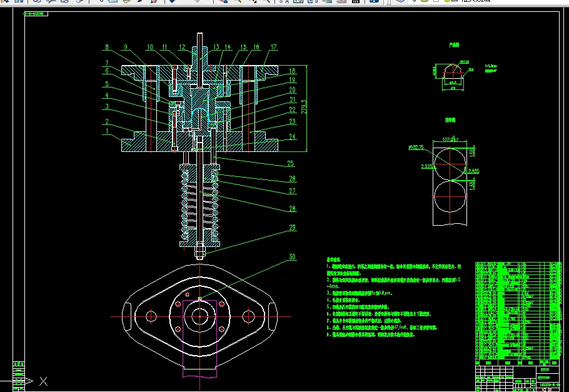Click callout number 12
This screenshot has width=569, height=392.
[x=182, y=47]
